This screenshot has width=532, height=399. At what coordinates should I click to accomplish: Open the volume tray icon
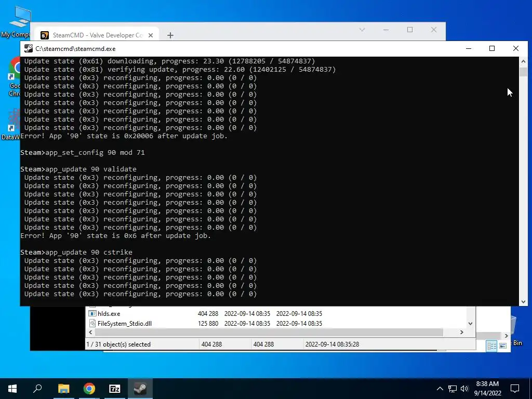tap(464, 389)
